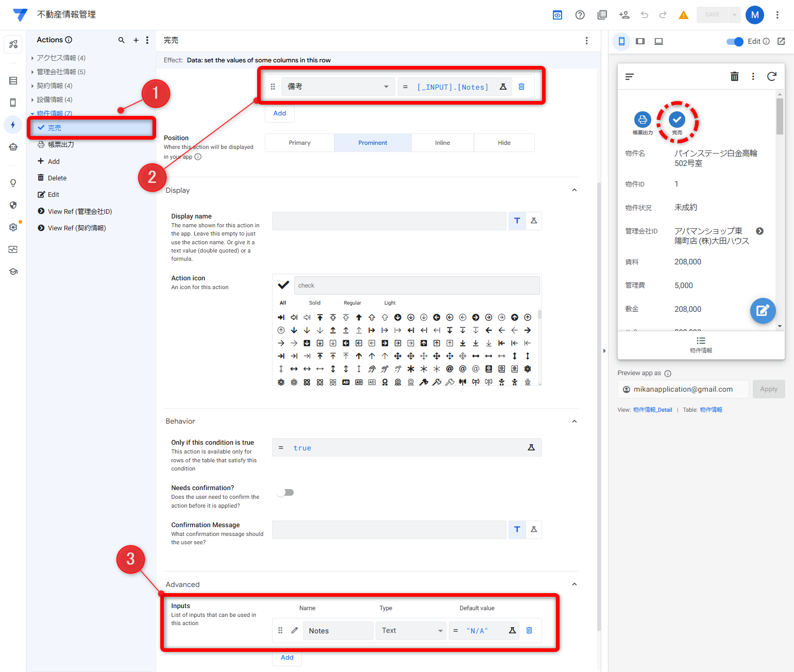Disable the Edit toggle above the preview

(x=734, y=41)
